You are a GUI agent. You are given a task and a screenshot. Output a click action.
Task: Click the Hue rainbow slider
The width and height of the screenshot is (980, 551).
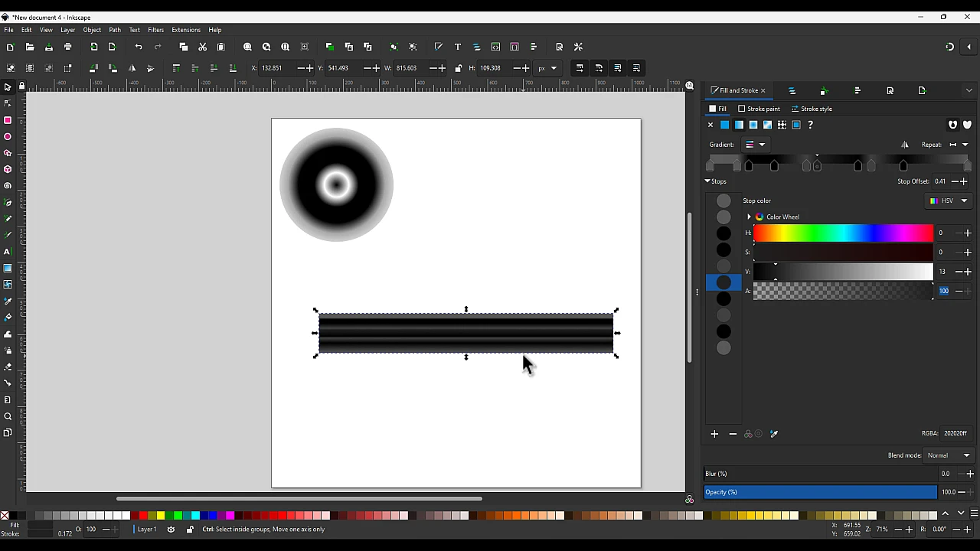coord(843,233)
